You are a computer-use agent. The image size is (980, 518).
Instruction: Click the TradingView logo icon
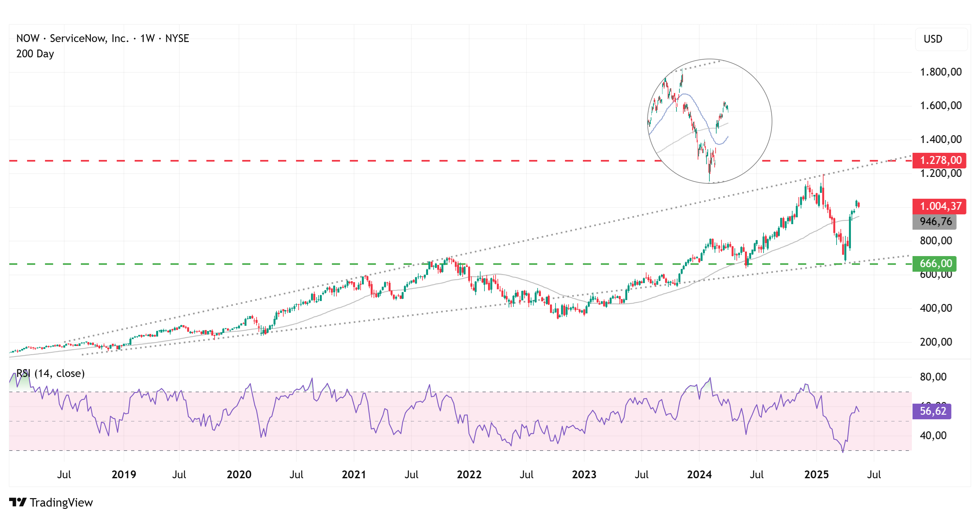coord(18,502)
